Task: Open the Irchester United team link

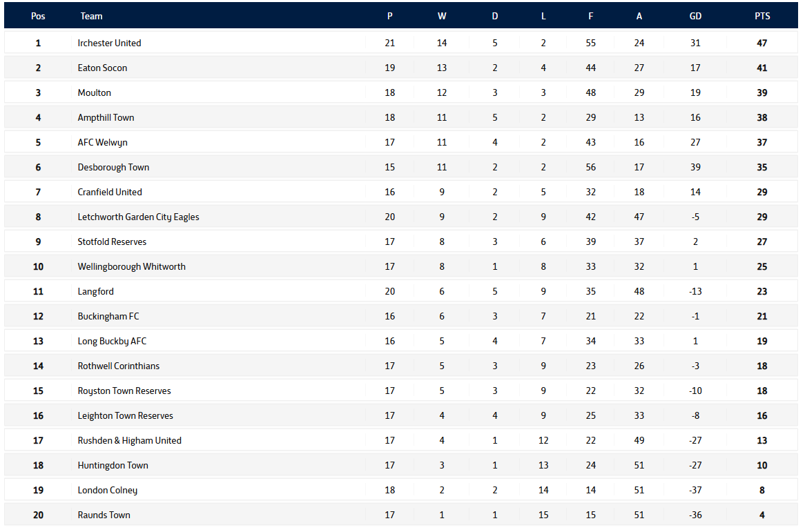Action: (x=109, y=43)
